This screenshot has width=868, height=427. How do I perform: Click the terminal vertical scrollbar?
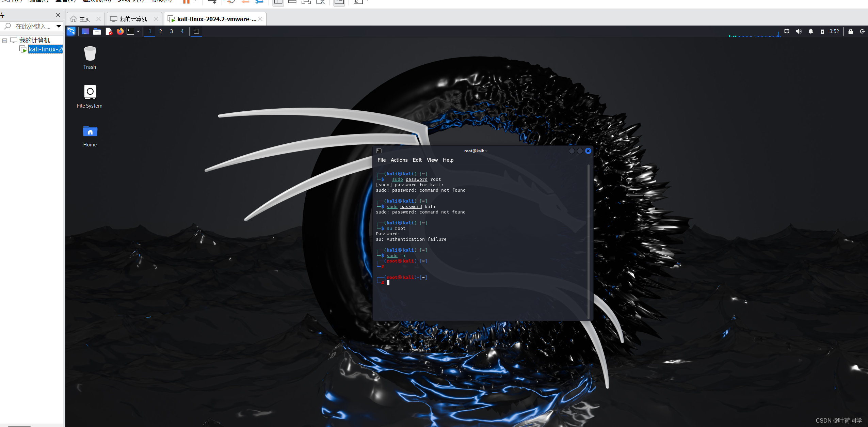pyautogui.click(x=588, y=242)
